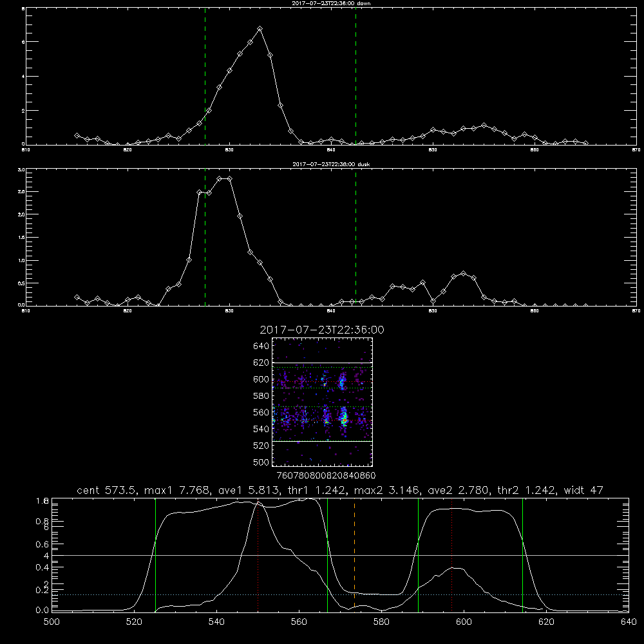Click the red dotted peak line near 597

[x=452, y=554]
